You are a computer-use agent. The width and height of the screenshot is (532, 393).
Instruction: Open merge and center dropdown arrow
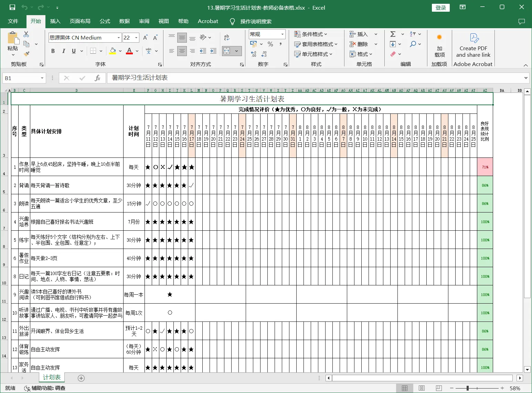click(x=237, y=51)
